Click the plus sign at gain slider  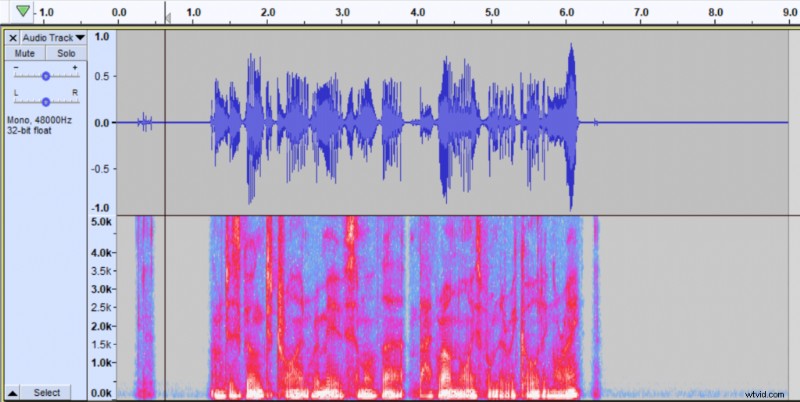click(x=75, y=67)
